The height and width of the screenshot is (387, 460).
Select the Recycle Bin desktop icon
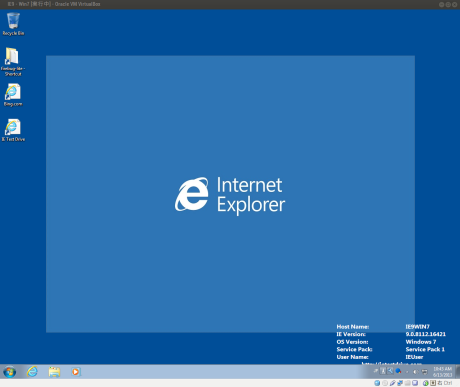13,23
